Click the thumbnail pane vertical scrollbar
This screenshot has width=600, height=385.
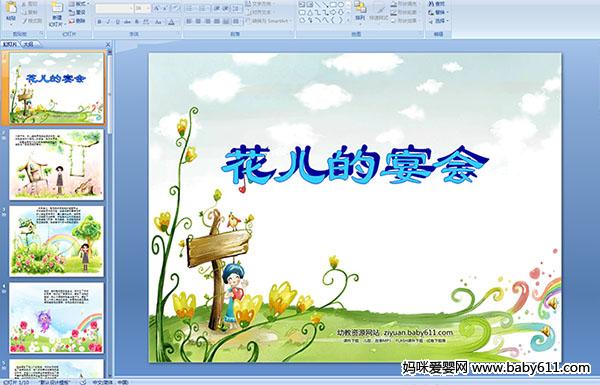(110, 214)
